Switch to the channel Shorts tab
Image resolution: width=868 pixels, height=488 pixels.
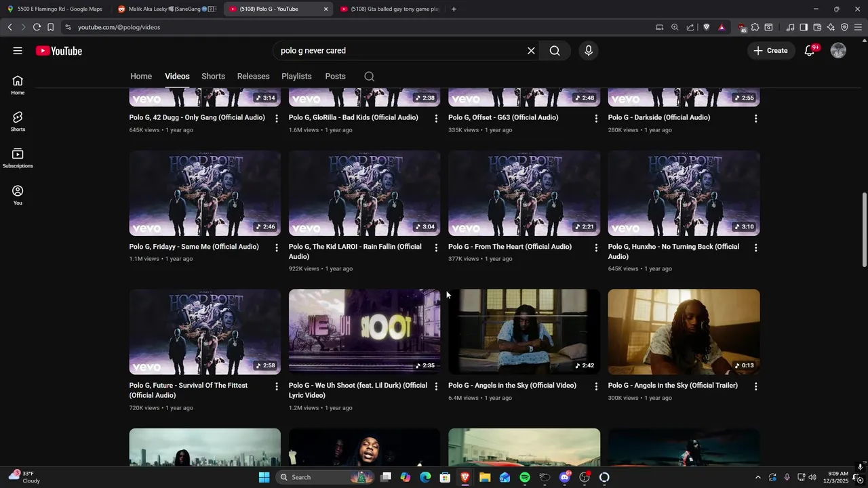tap(213, 77)
